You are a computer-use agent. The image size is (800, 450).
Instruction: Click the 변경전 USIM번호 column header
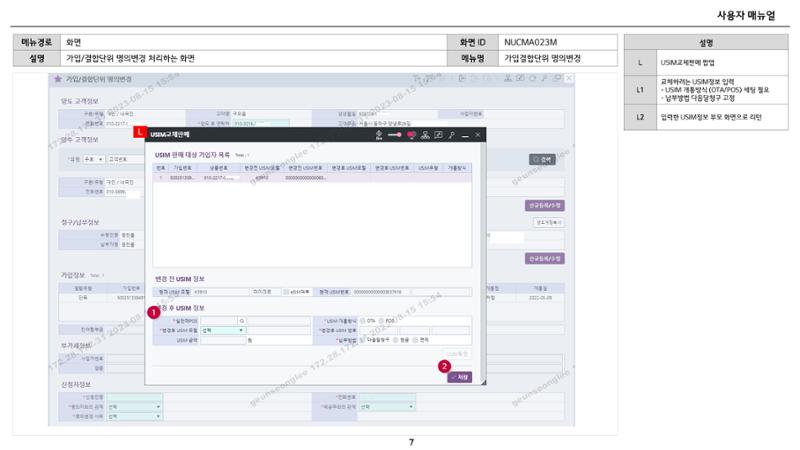point(305,168)
